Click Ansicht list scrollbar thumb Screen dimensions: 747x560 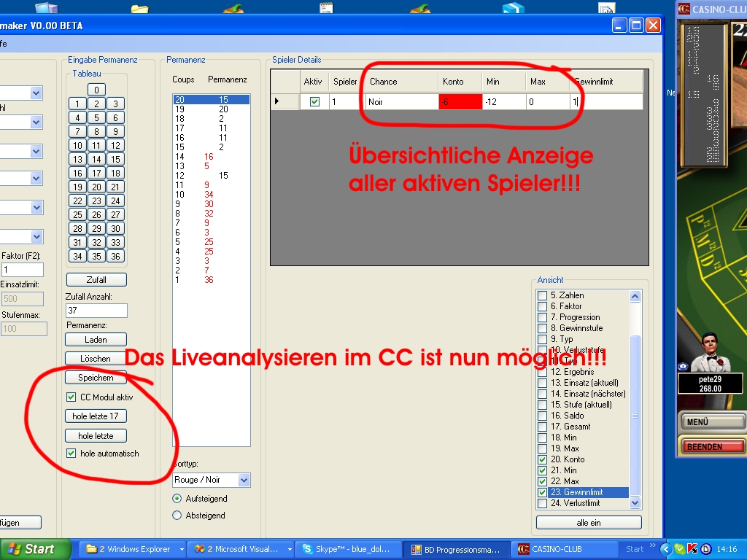click(x=635, y=416)
